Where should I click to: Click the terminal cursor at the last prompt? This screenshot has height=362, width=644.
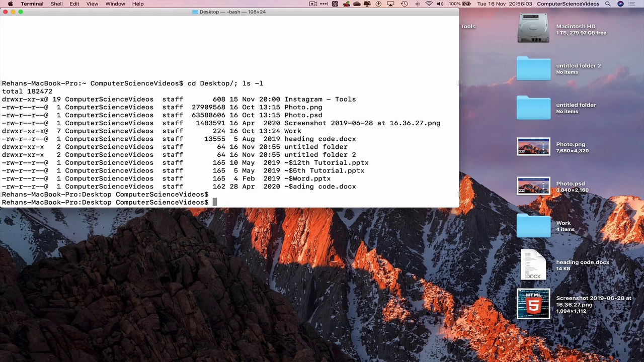point(215,202)
